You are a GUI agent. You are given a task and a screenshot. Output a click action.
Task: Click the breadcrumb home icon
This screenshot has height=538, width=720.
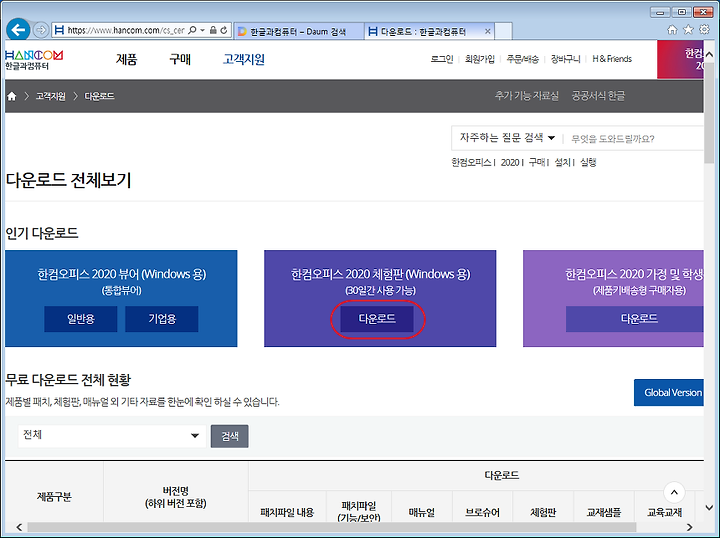(12, 96)
